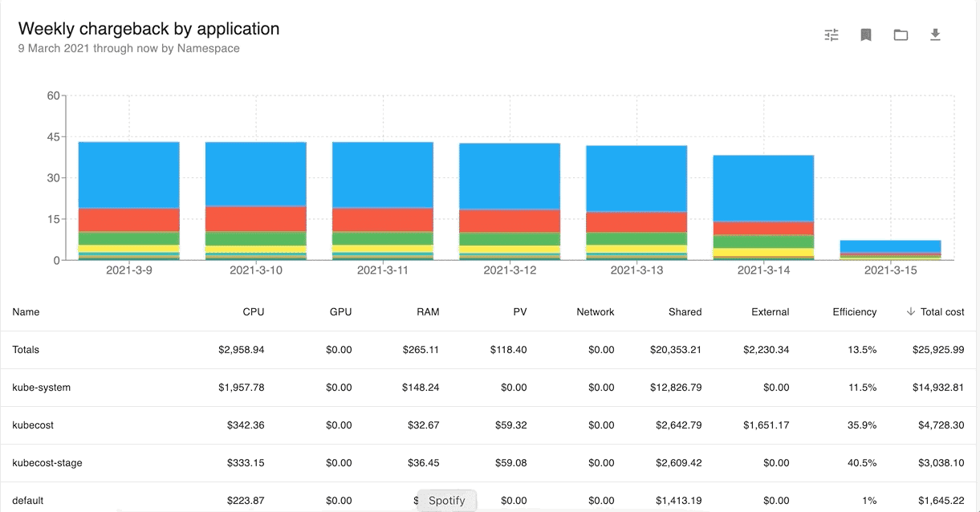Select the kubecost row
980x512 pixels.
click(35, 425)
